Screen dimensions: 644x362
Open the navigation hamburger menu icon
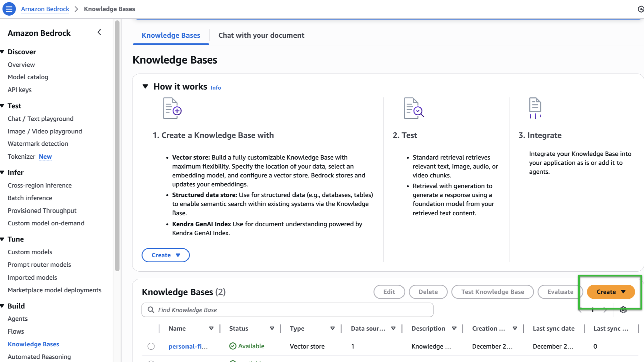[9, 9]
